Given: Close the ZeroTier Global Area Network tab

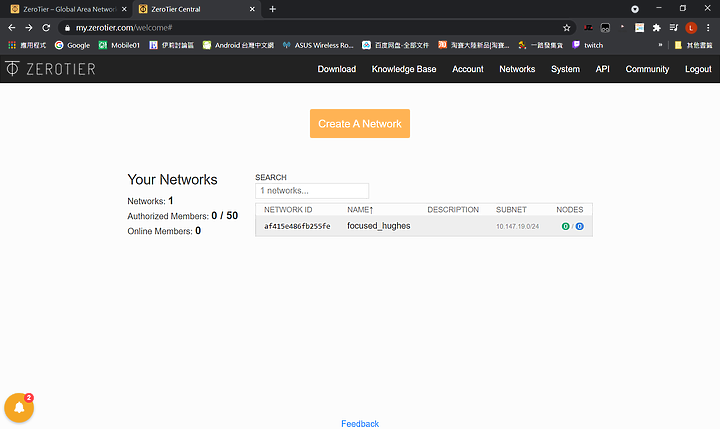Looking at the screenshot, I should tap(124, 9).
